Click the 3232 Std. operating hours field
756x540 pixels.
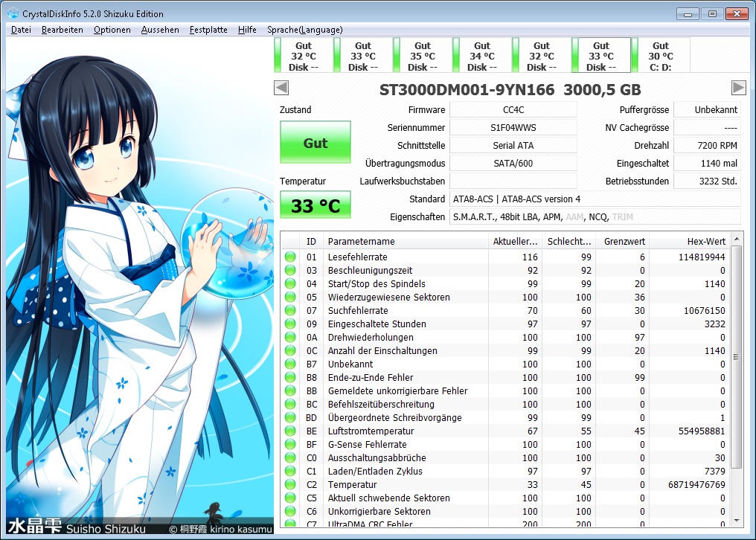pyautogui.click(x=707, y=181)
